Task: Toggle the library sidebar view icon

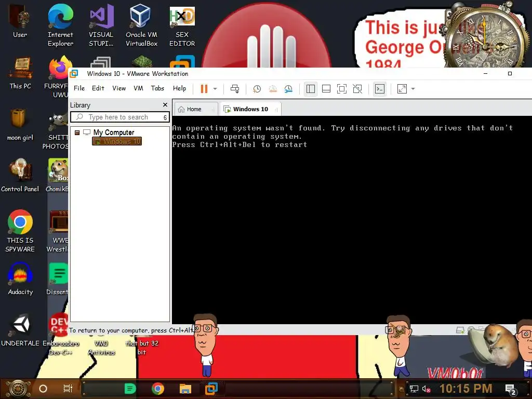Action: tap(311, 89)
